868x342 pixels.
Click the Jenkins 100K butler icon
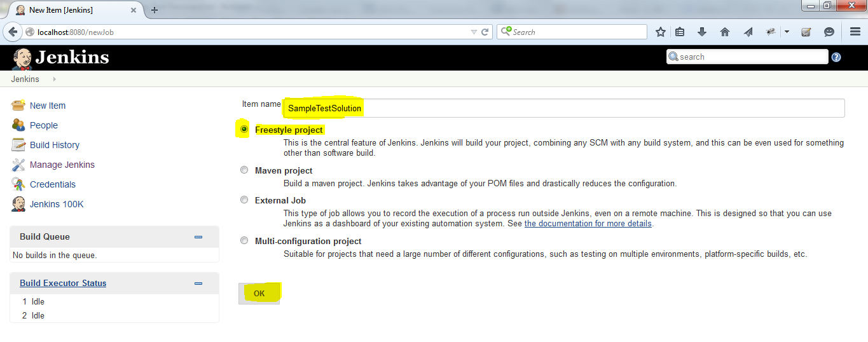click(18, 204)
